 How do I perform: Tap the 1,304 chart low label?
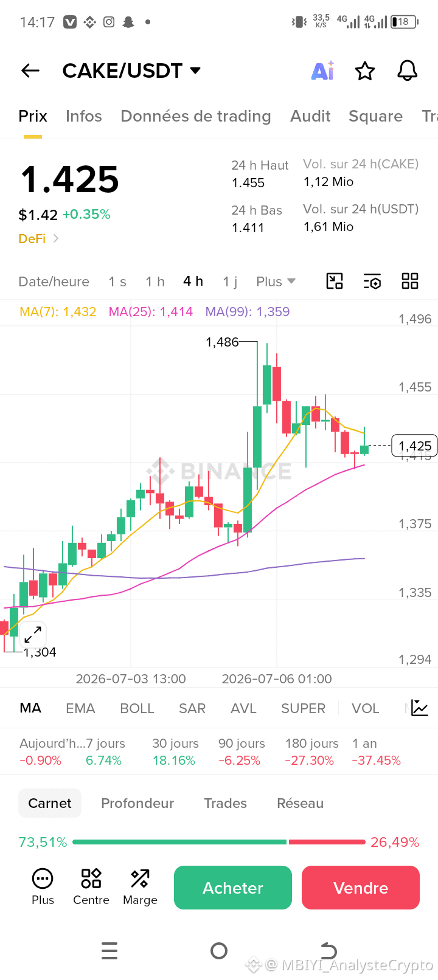tap(40, 652)
